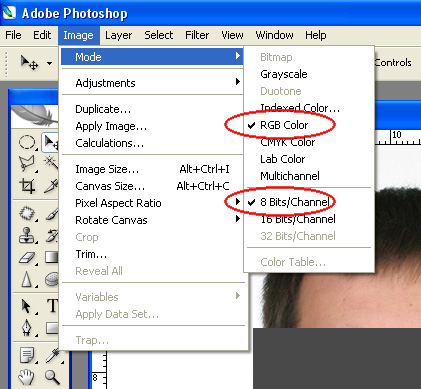Select the Hand tool

pyautogui.click(x=27, y=377)
